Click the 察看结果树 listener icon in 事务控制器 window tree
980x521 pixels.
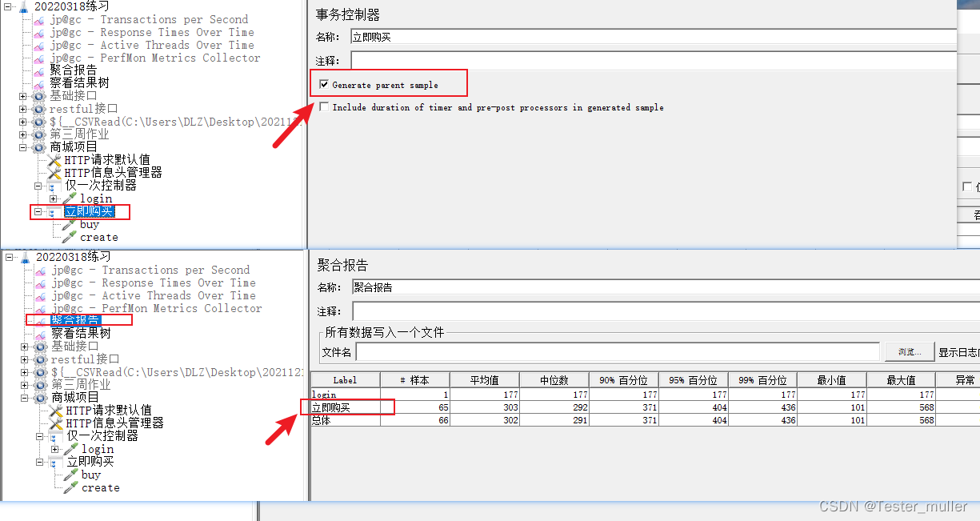coord(38,83)
